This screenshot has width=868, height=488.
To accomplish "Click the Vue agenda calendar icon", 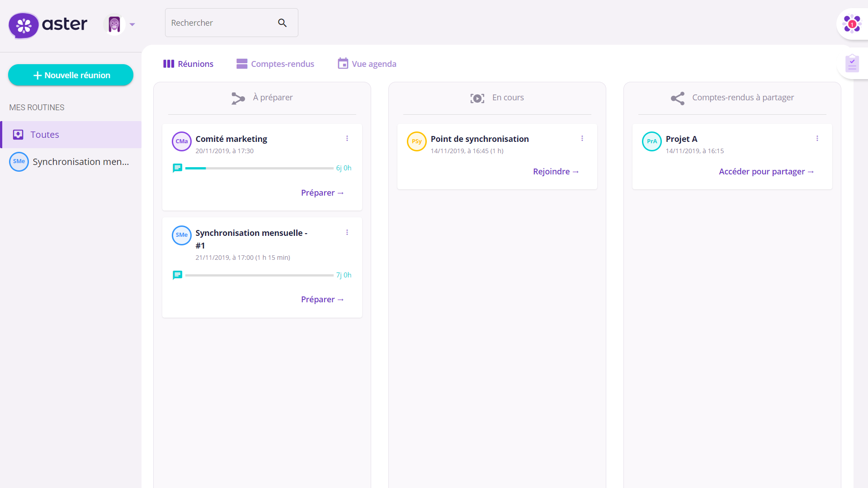I will pyautogui.click(x=342, y=64).
